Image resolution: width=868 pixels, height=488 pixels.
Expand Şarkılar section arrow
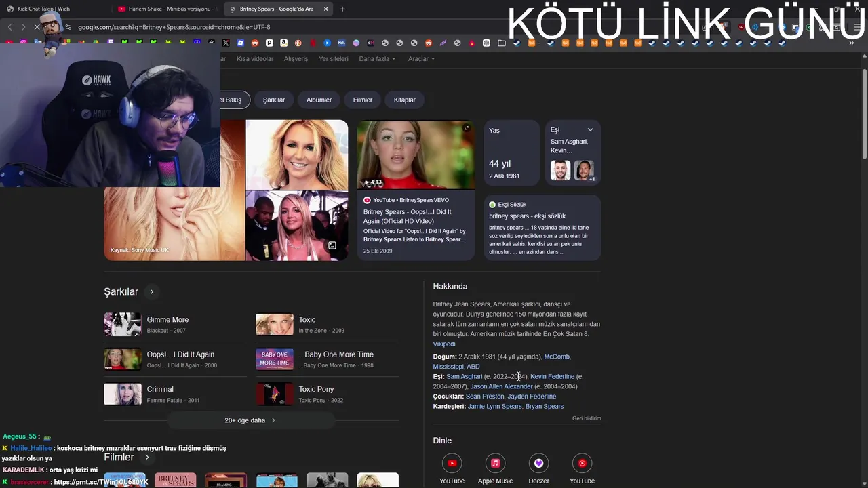click(152, 292)
